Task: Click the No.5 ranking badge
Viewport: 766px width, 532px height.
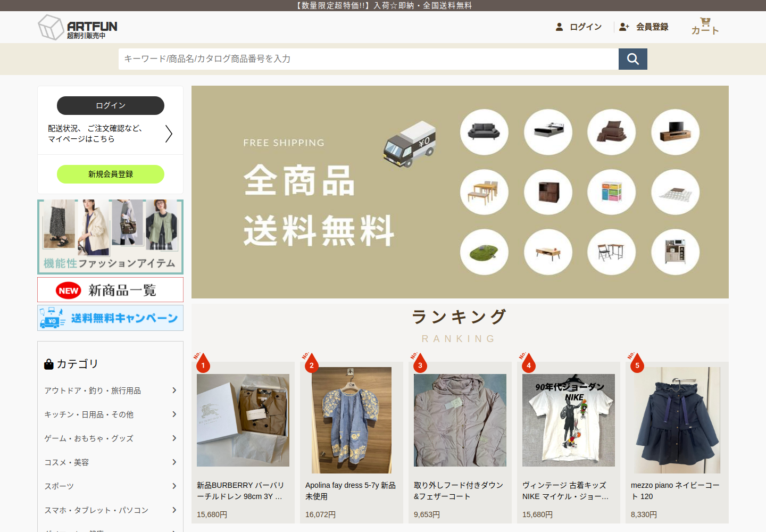Action: [636, 362]
